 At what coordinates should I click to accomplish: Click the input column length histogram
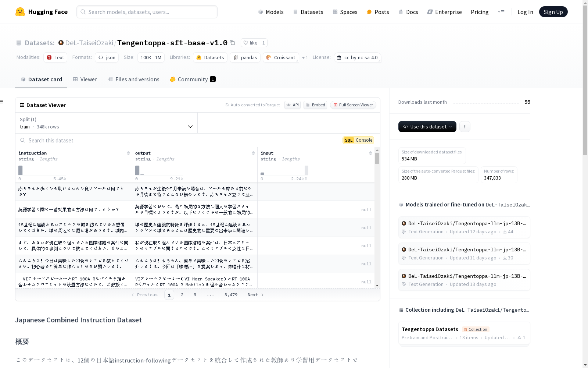pyautogui.click(x=284, y=170)
